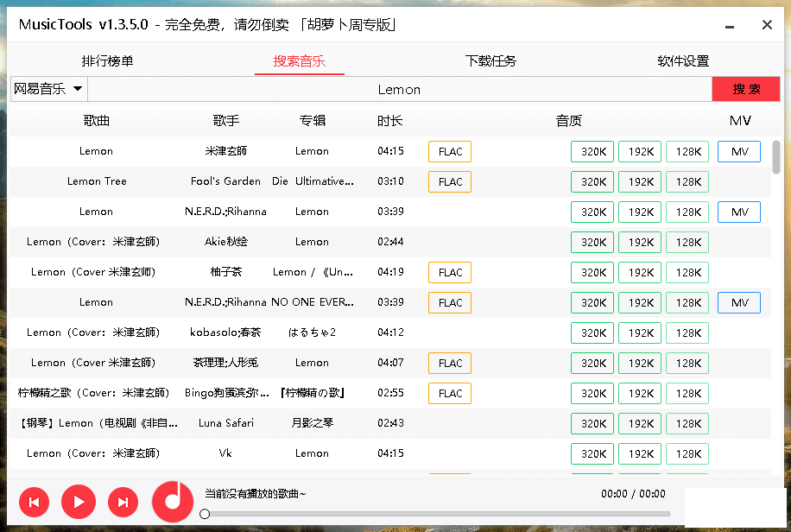Switch to the 排行榜单 tab
The height and width of the screenshot is (532, 791).
(x=107, y=61)
